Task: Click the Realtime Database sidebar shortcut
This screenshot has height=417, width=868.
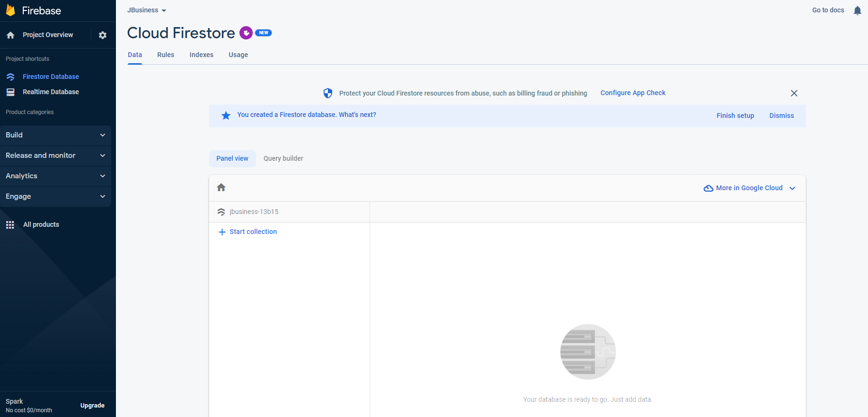Action: click(x=50, y=92)
